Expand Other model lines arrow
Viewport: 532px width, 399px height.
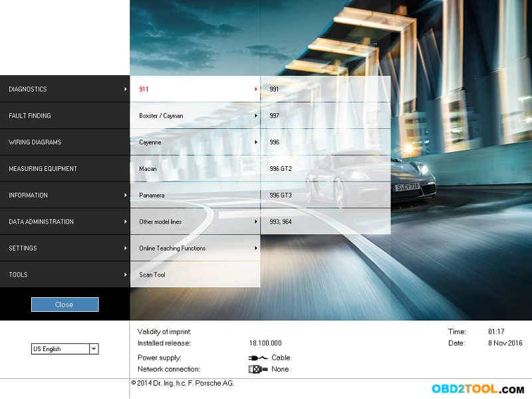point(256,221)
